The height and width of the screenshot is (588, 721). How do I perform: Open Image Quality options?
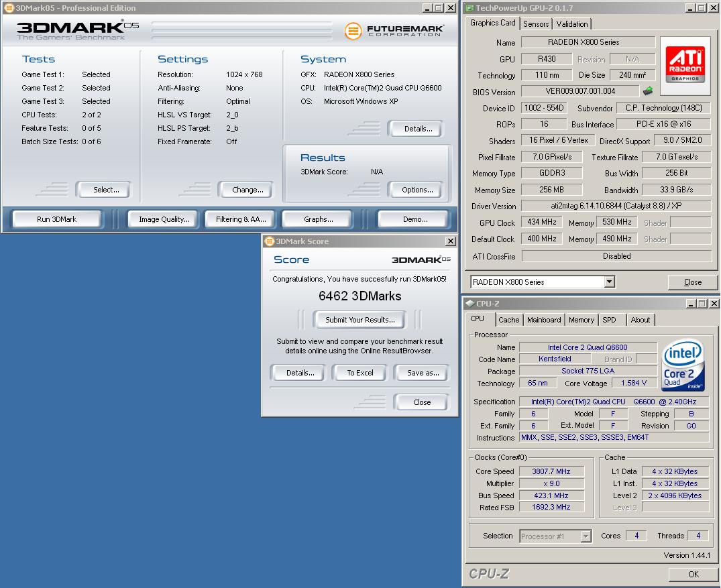[x=164, y=219]
